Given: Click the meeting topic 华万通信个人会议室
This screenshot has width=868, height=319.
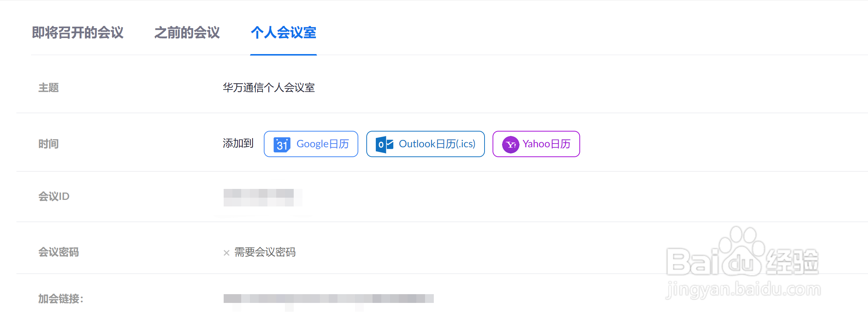Looking at the screenshot, I should (x=269, y=88).
